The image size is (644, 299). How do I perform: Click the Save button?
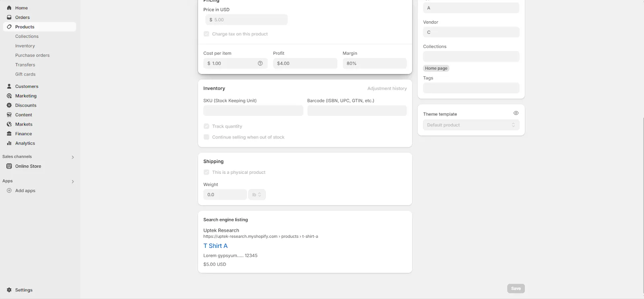coord(516,289)
